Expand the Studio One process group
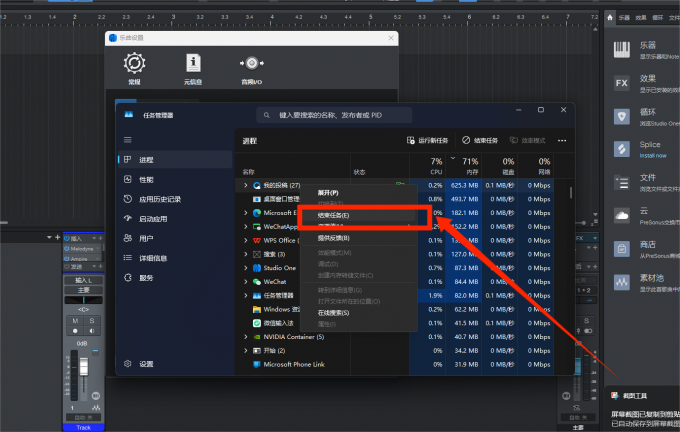 click(x=246, y=268)
